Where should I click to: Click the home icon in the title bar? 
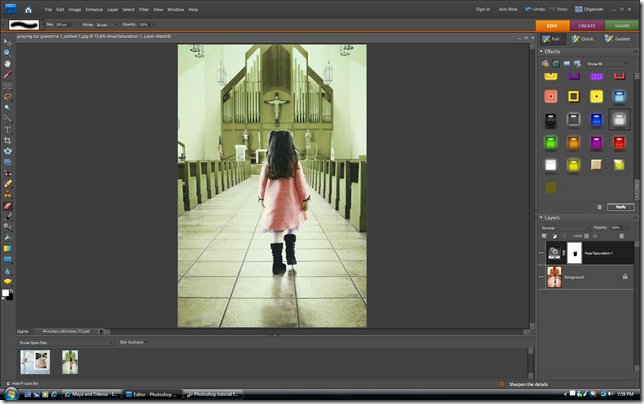point(28,9)
